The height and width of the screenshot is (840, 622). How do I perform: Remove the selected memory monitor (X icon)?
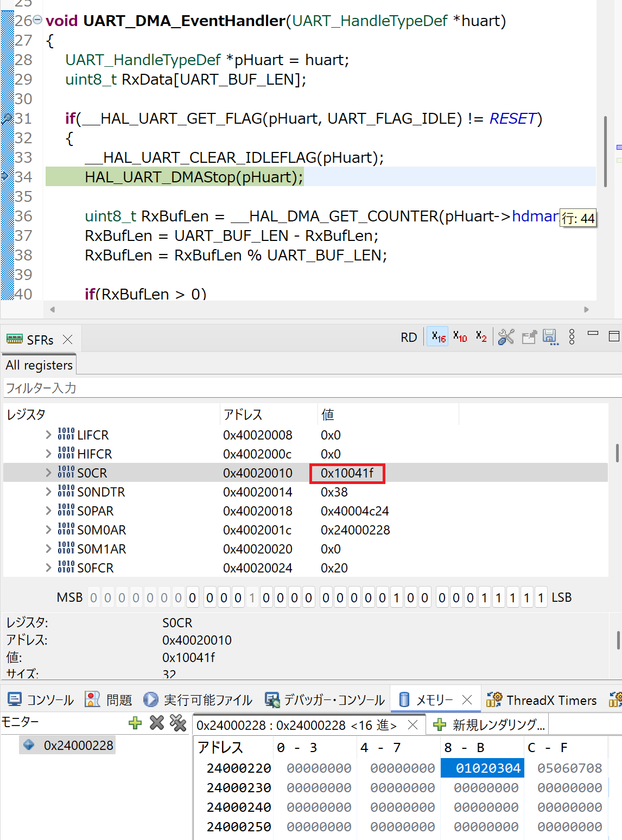(156, 723)
